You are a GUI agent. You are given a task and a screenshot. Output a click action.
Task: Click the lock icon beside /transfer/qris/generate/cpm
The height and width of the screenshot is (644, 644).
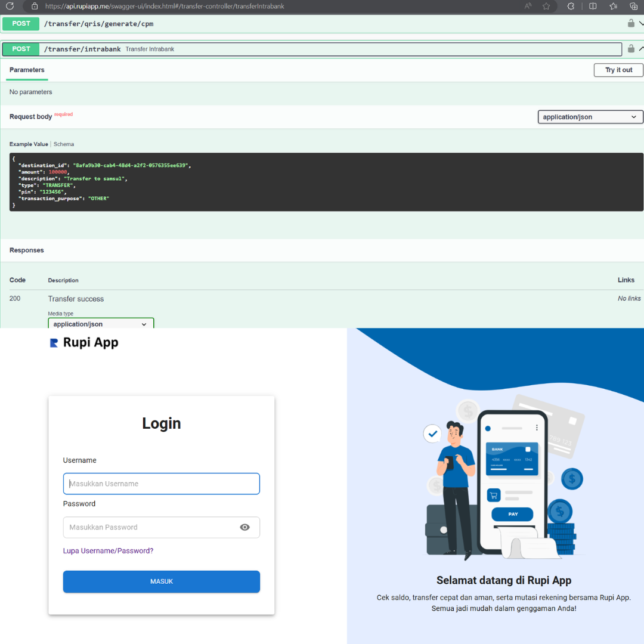[630, 23]
